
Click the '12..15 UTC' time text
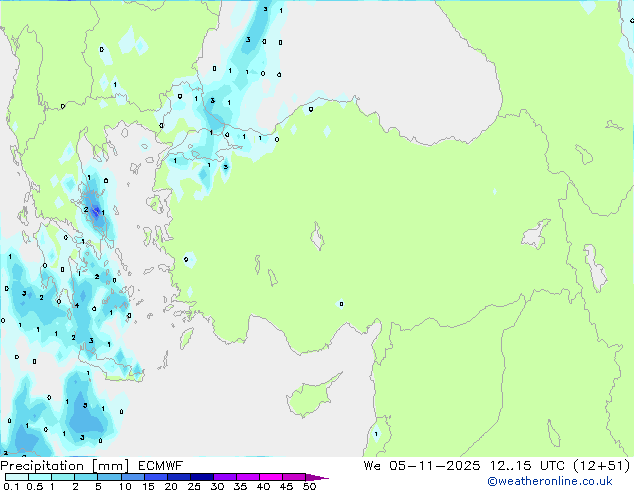click(526, 466)
